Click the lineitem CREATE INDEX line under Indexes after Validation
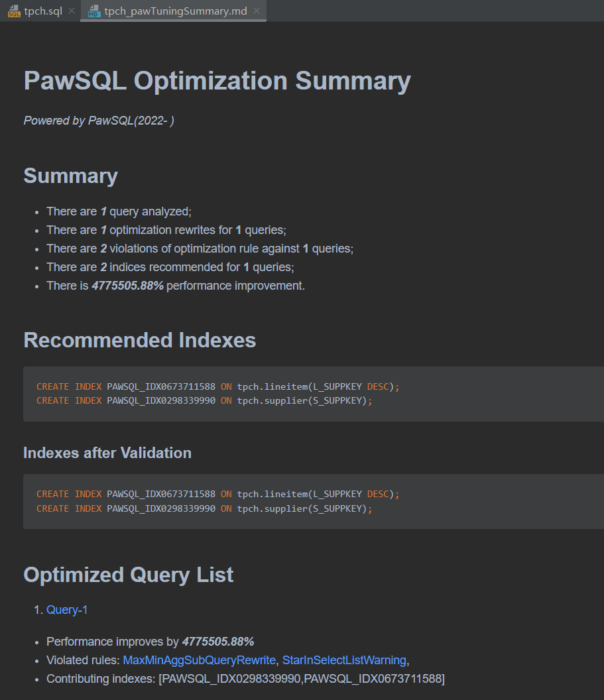 (x=218, y=494)
